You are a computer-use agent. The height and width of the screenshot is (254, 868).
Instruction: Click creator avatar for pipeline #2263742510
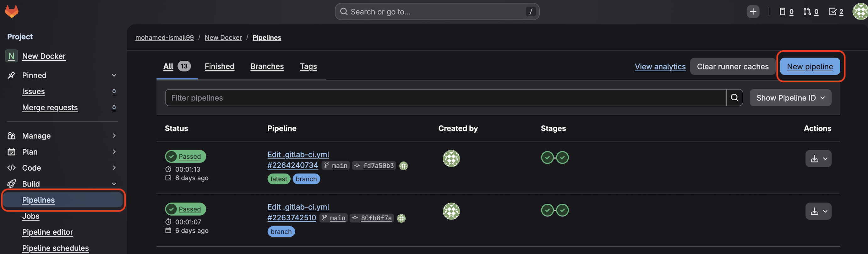451,211
